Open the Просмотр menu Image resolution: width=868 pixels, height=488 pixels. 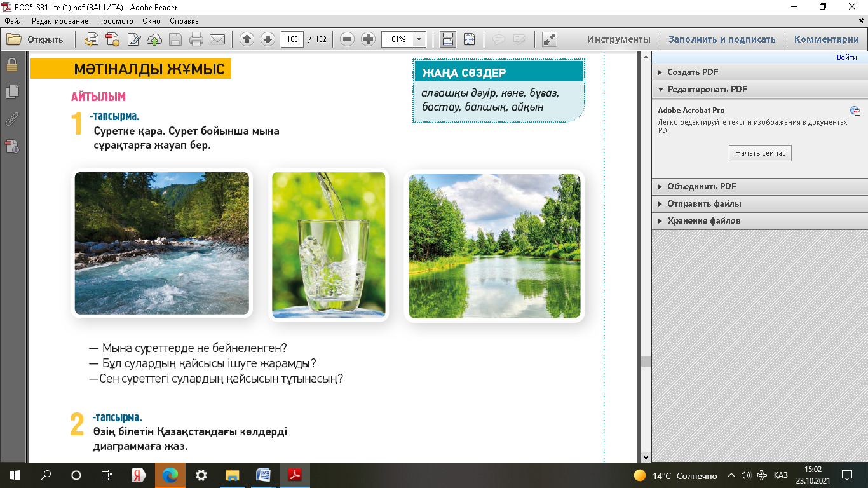pos(115,21)
